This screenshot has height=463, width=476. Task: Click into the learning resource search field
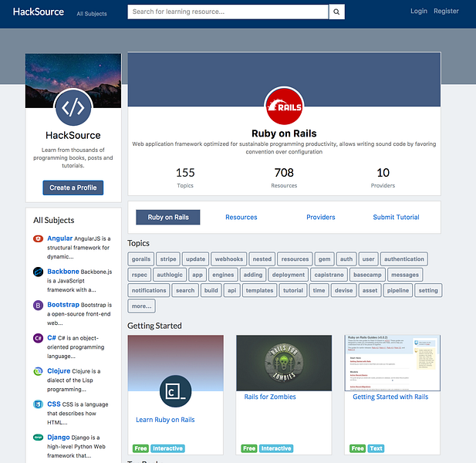(x=228, y=12)
